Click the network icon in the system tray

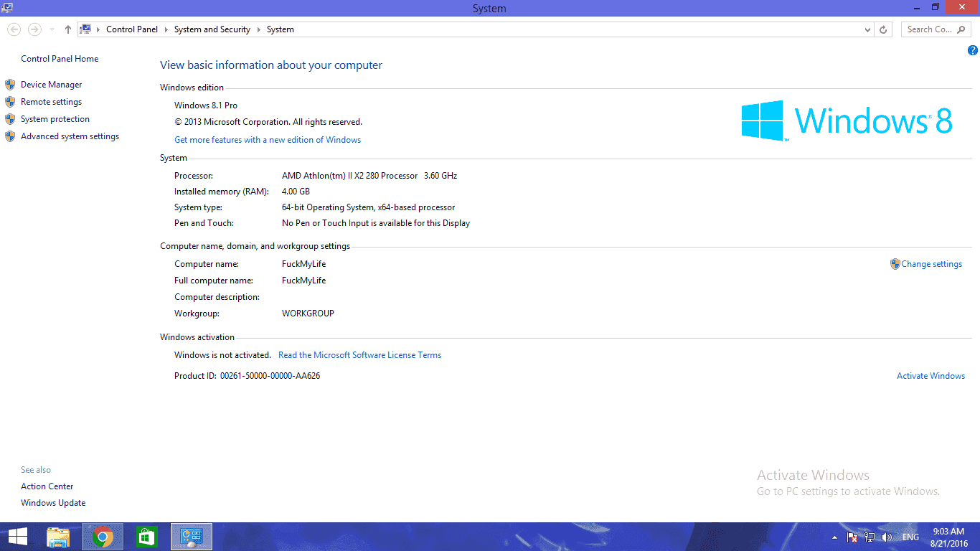click(870, 537)
